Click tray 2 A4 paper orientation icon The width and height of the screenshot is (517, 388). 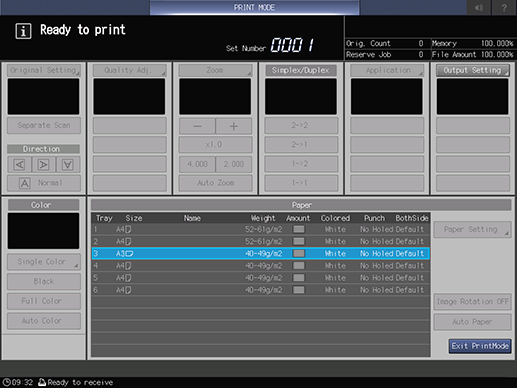(128, 241)
